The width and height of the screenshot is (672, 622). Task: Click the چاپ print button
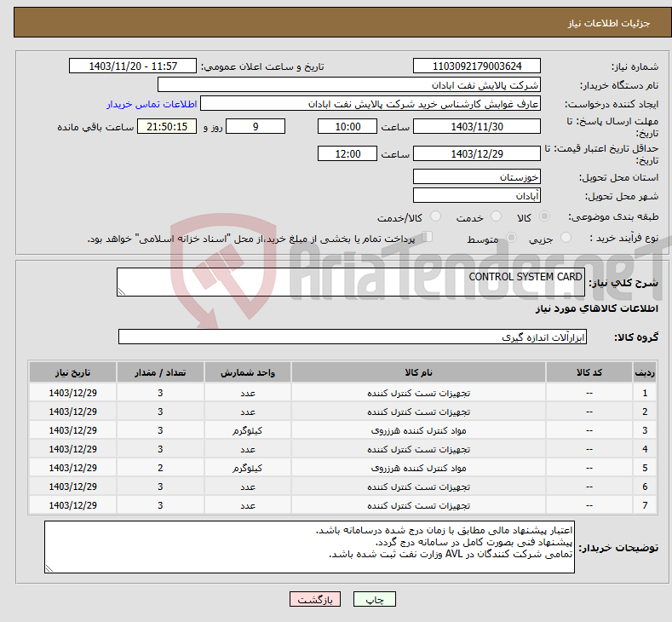(x=374, y=599)
